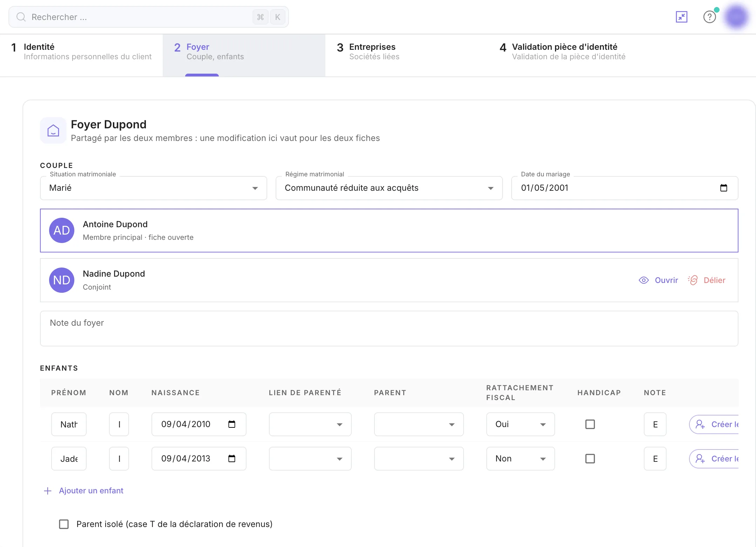
Task: Click the K shortcut key badge in search
Action: tap(277, 17)
